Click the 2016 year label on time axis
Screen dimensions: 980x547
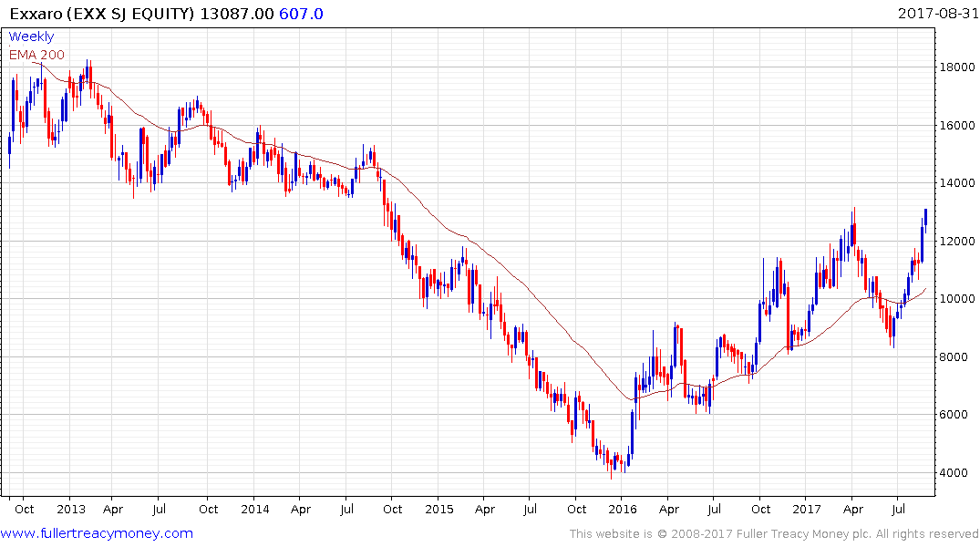[x=623, y=509]
